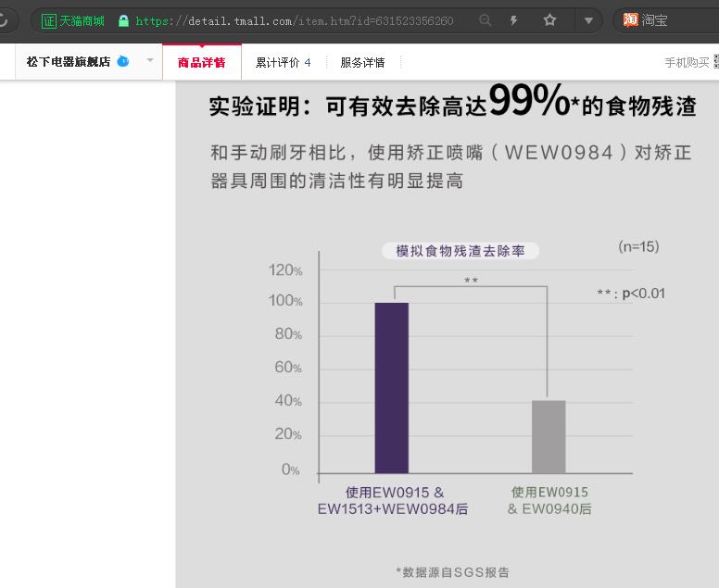
Task: Switch to the 累计评价 tab
Action: (283, 62)
